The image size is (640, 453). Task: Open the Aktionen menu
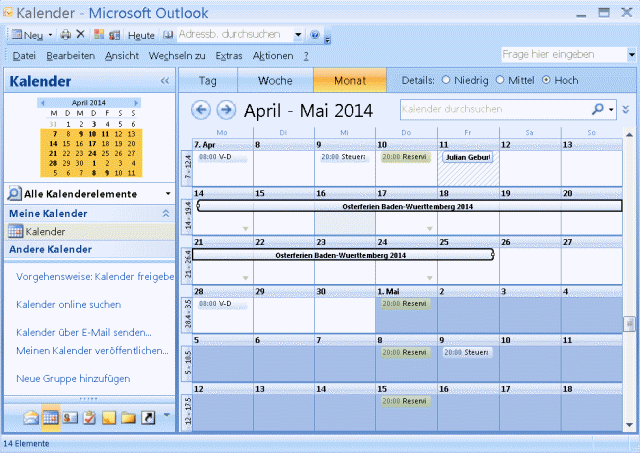tap(273, 56)
